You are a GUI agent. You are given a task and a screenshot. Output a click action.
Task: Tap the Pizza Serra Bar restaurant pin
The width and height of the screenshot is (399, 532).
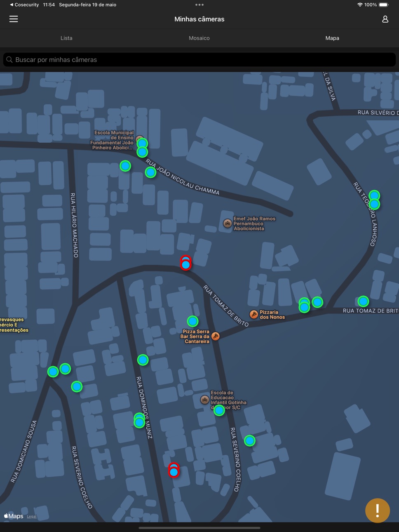point(215,336)
